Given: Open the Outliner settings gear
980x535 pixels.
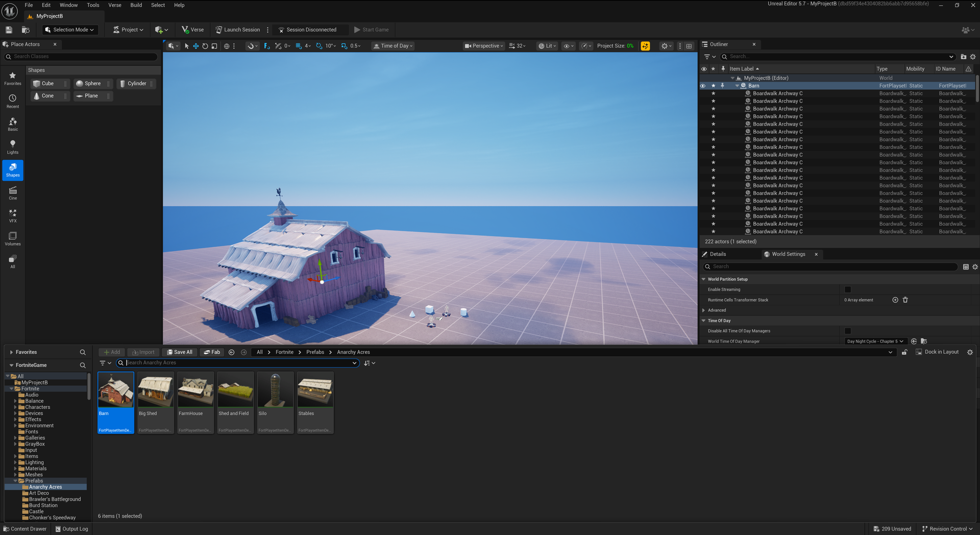Looking at the screenshot, I should [972, 57].
